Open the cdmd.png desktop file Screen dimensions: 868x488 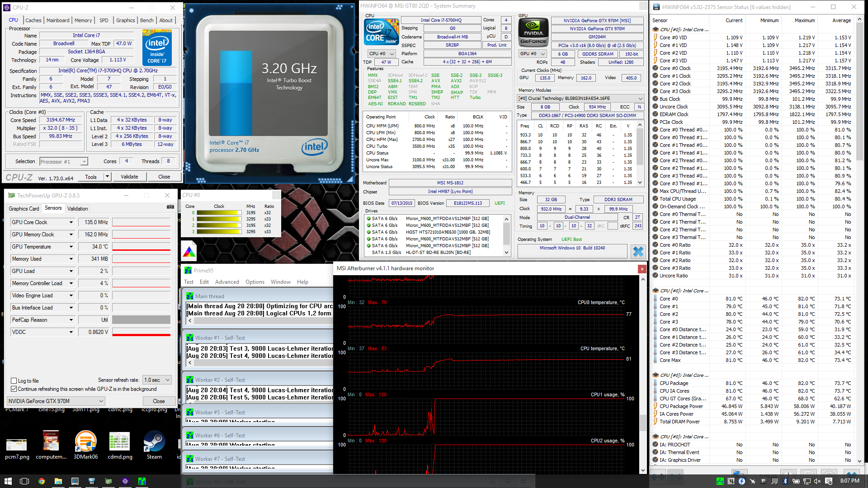pos(120,445)
